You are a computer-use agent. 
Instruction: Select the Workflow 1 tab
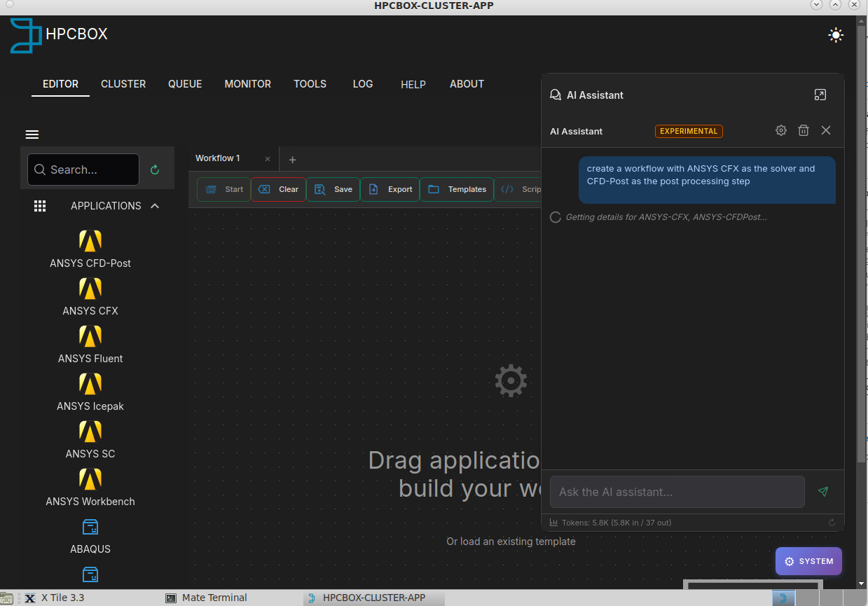click(x=218, y=158)
